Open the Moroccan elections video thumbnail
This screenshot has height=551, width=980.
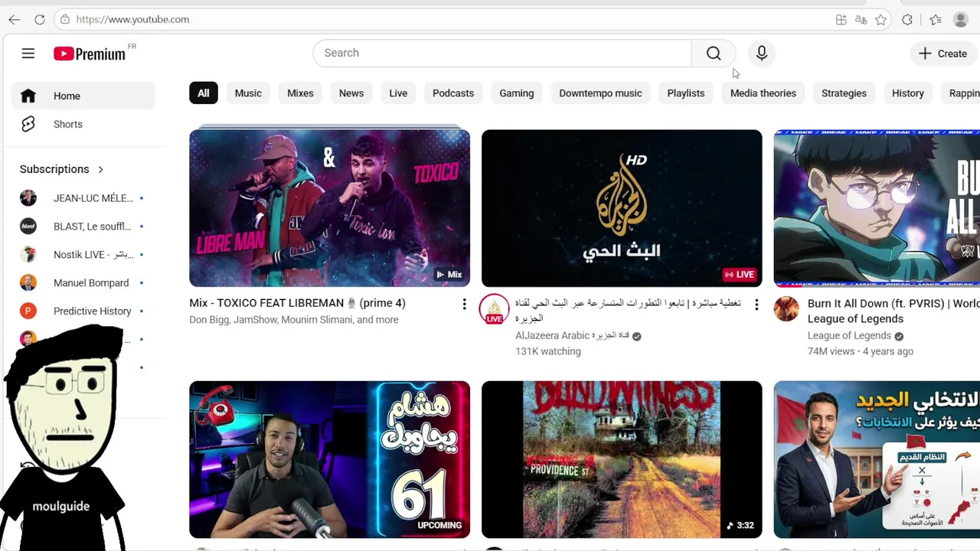pyautogui.click(x=877, y=459)
